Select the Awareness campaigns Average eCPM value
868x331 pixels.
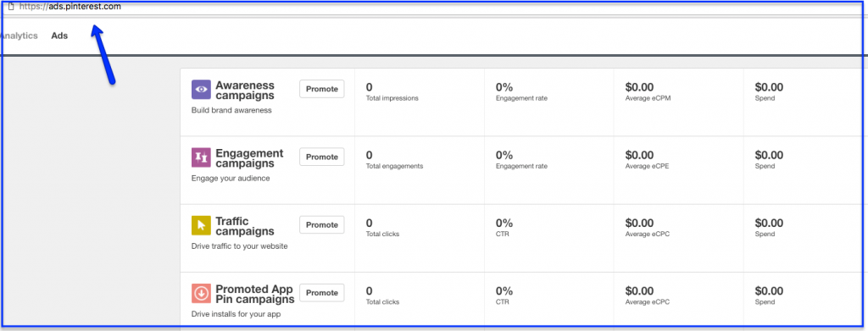pyautogui.click(x=639, y=86)
